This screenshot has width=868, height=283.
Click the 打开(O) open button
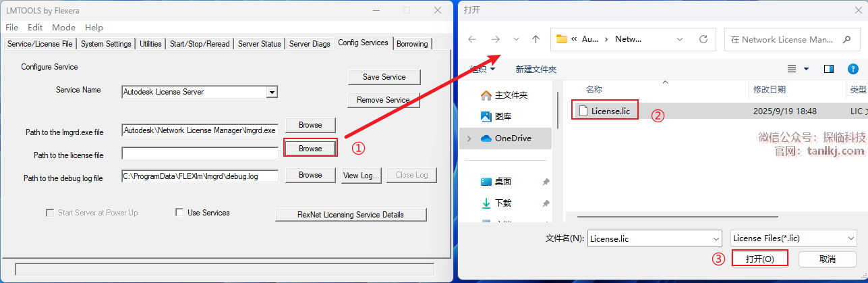(759, 259)
